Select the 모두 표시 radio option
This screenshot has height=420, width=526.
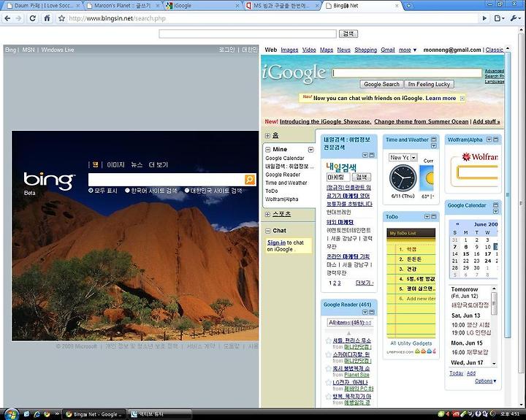tap(91, 191)
